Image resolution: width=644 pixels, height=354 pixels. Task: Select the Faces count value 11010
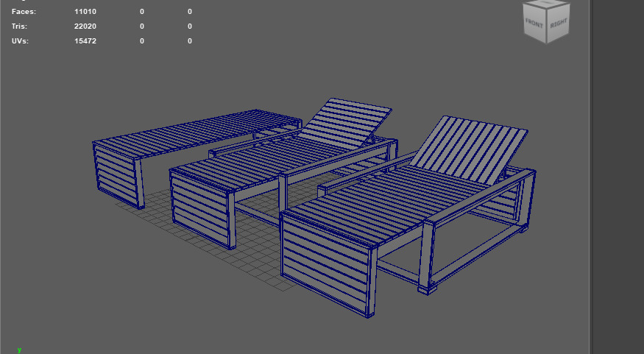click(85, 12)
